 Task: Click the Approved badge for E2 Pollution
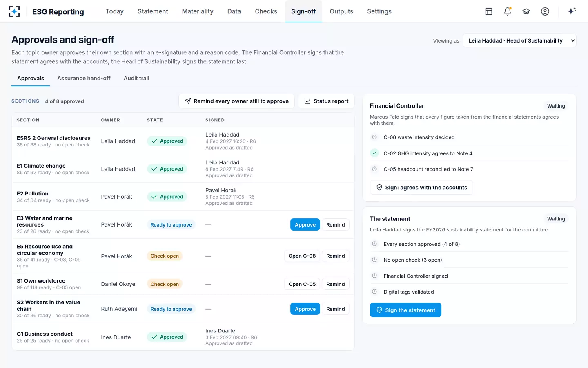[167, 197]
